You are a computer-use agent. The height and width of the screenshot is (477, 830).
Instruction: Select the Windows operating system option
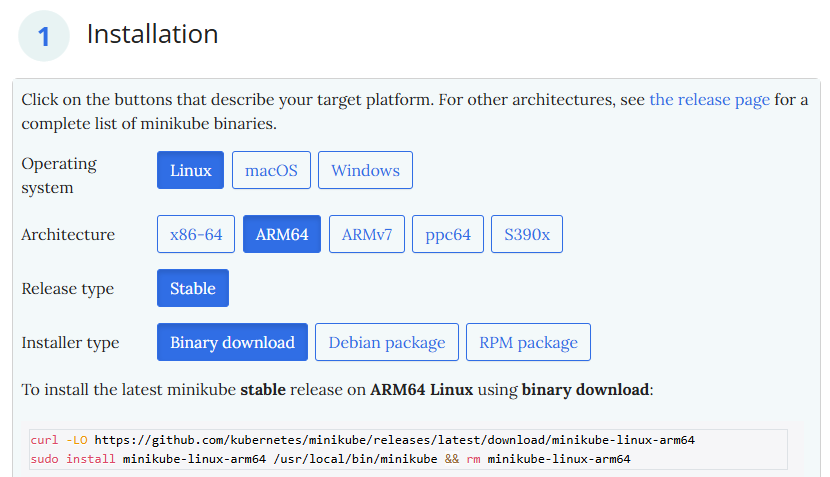pos(365,170)
